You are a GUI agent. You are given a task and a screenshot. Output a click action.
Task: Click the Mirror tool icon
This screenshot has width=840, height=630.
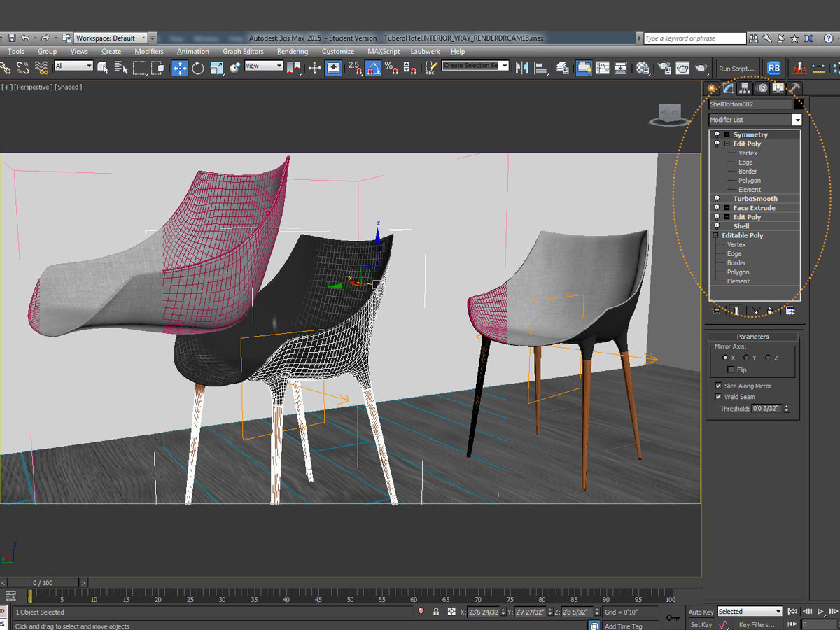click(521, 68)
